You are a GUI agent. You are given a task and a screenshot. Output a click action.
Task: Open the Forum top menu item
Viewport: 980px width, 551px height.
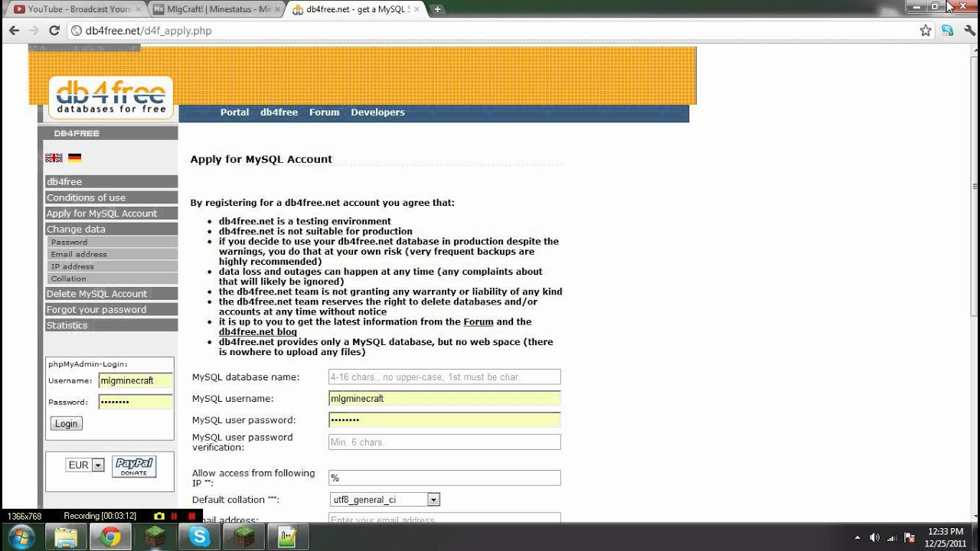click(324, 112)
